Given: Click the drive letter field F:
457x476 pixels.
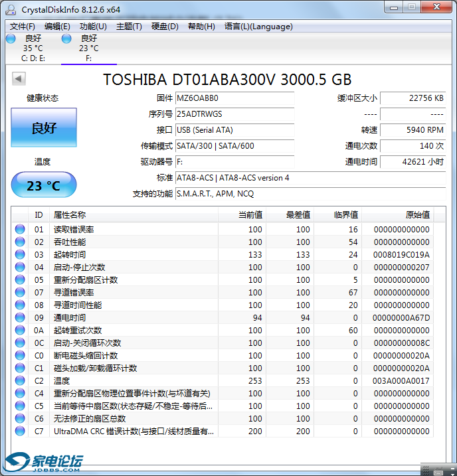Looking at the screenshot, I should pyautogui.click(x=234, y=162).
